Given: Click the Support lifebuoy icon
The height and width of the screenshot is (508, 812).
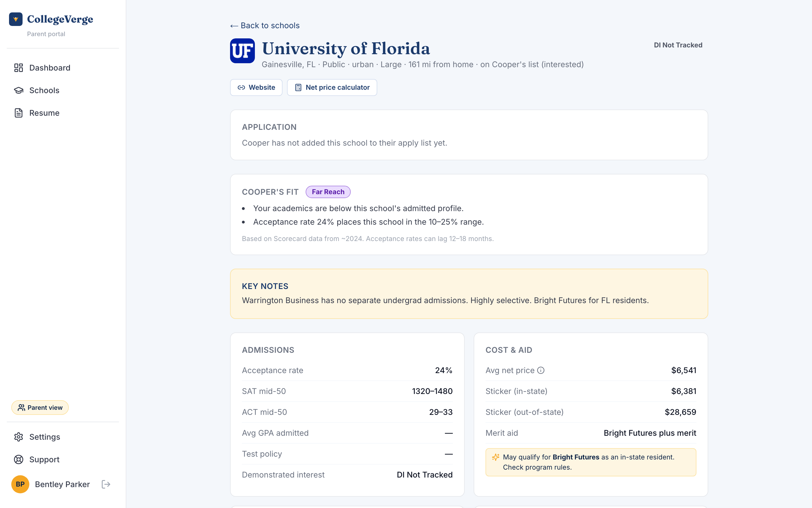Looking at the screenshot, I should click(x=18, y=459).
